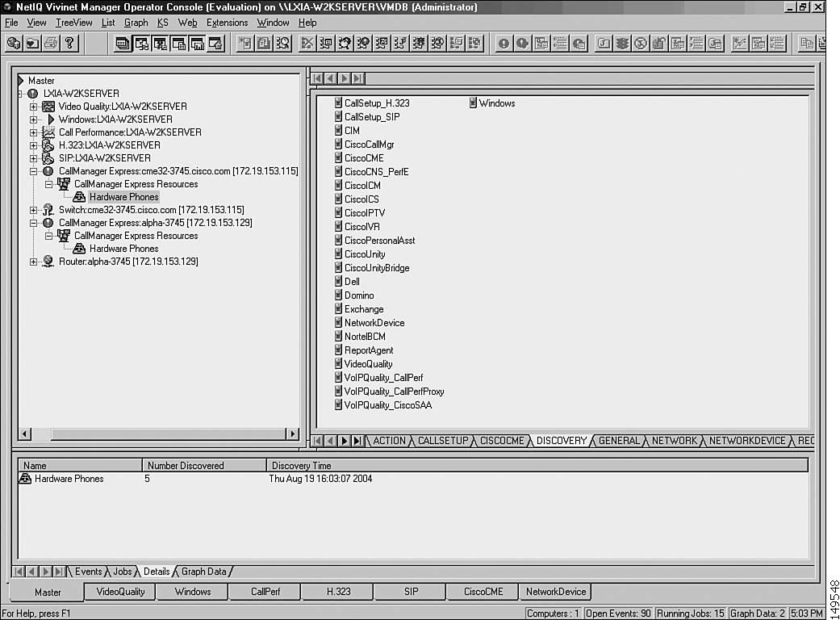Switch to the Events tab

(x=89, y=572)
